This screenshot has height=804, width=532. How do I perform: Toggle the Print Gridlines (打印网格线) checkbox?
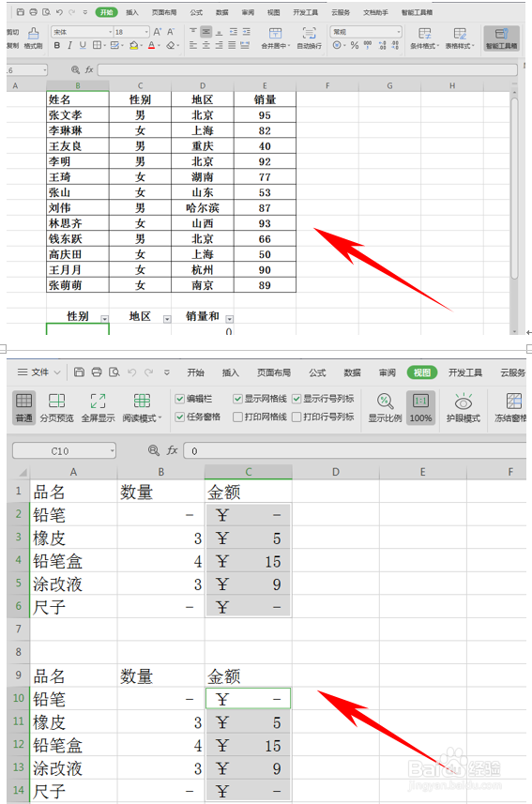(237, 417)
